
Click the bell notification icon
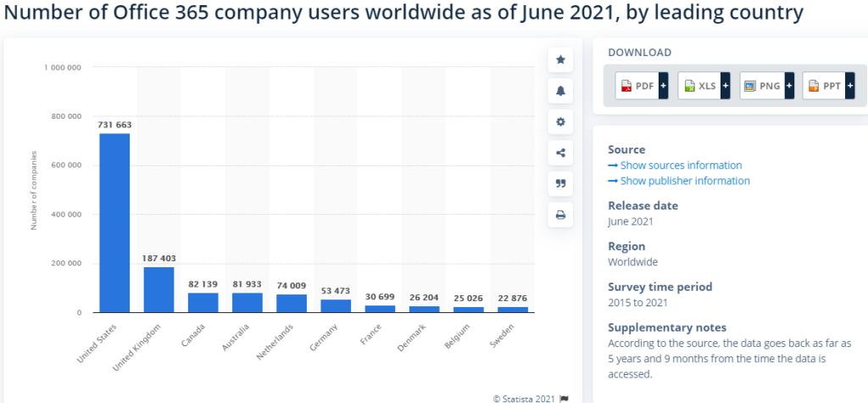[560, 91]
